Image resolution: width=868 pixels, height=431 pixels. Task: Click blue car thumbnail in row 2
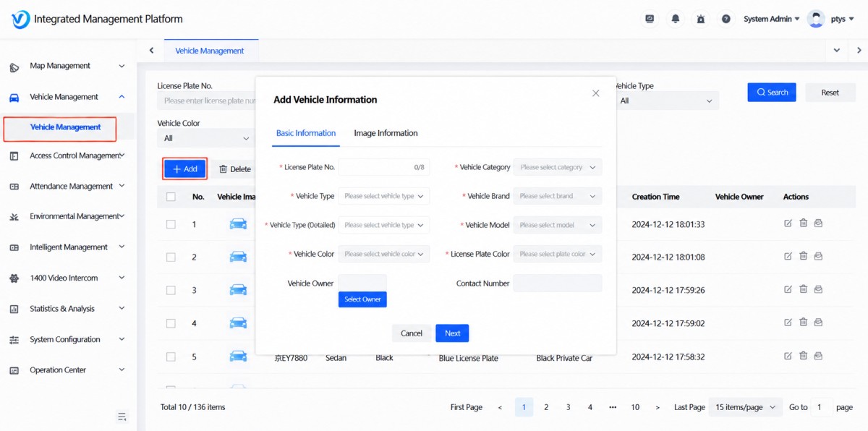(238, 257)
